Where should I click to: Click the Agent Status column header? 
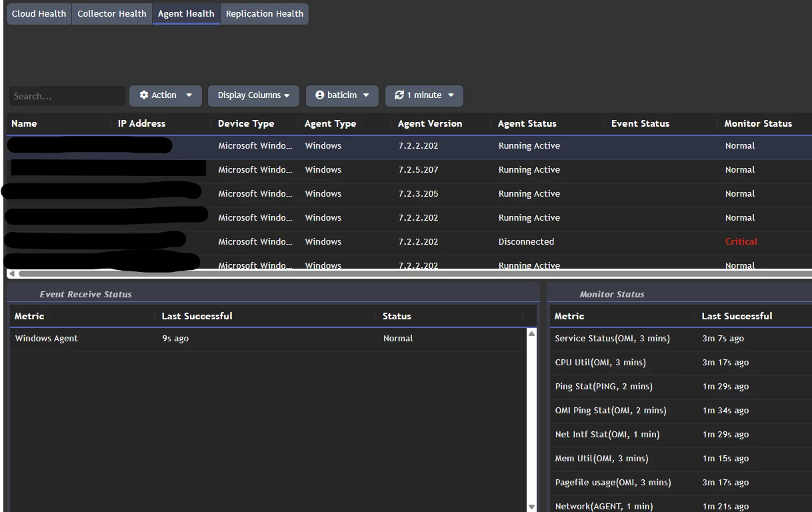point(527,123)
